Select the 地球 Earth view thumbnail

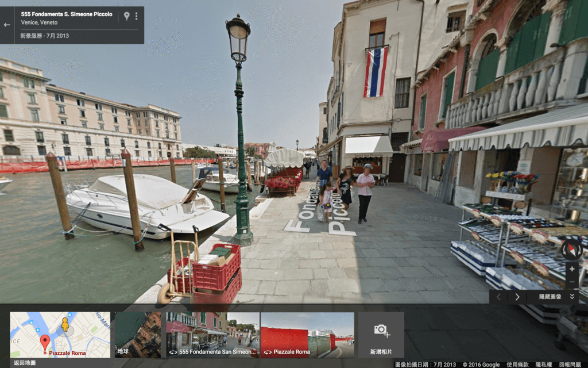click(x=138, y=334)
